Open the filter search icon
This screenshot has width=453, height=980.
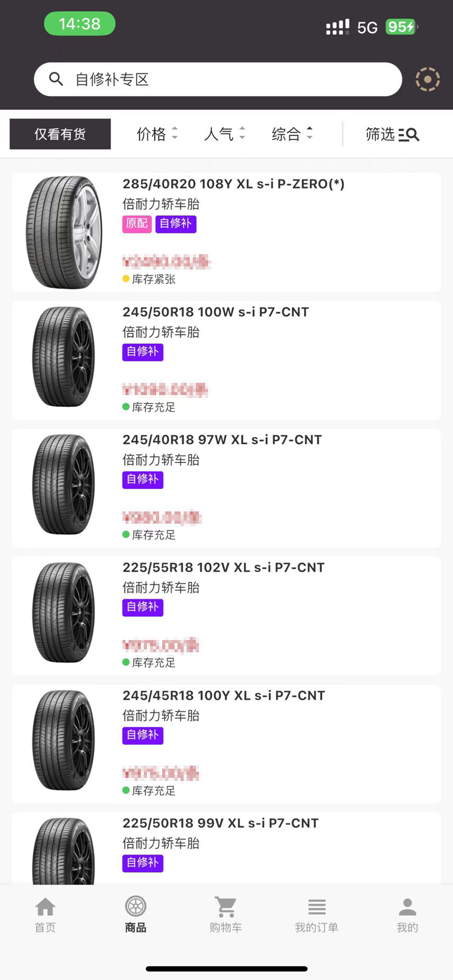tap(409, 135)
